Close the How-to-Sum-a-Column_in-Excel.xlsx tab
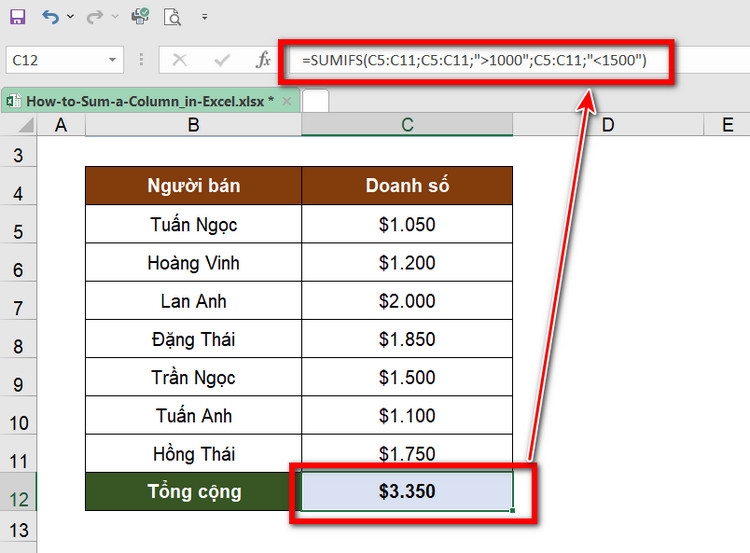 coord(287,101)
